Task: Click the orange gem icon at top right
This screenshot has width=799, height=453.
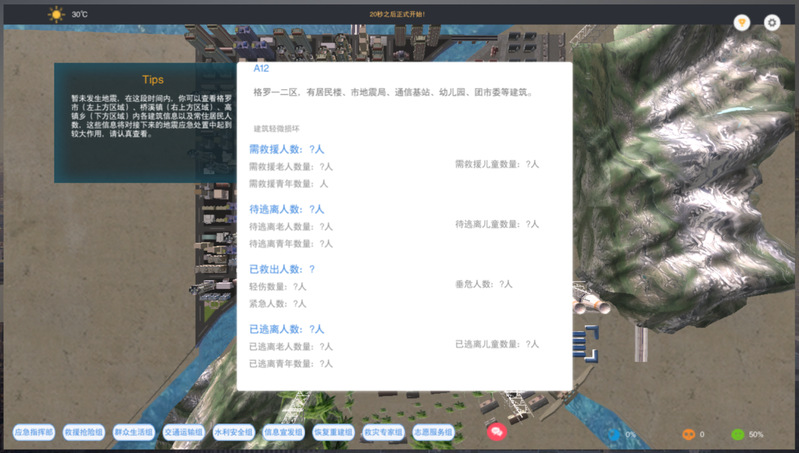Action: click(741, 22)
